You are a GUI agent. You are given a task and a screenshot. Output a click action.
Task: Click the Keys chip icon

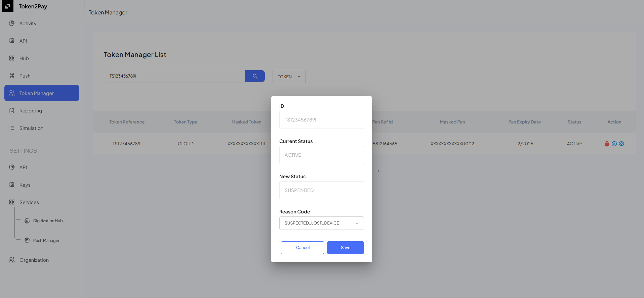coord(12,185)
